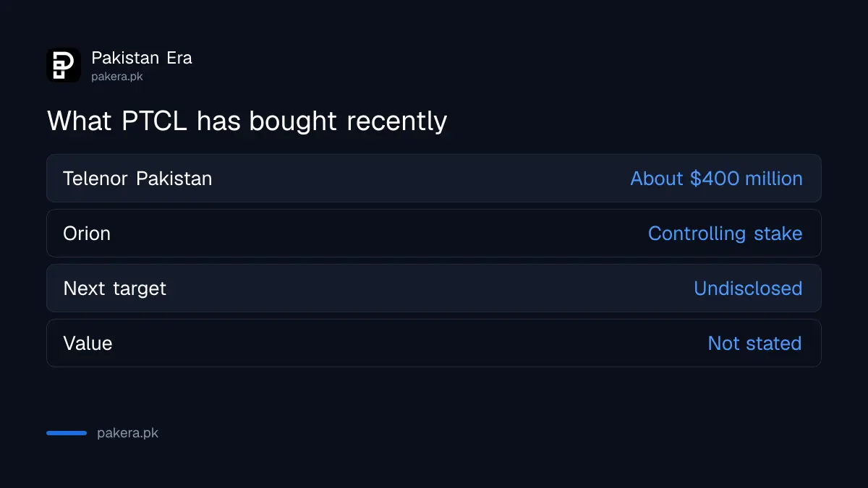Select the Value row label
The width and height of the screenshot is (868, 488).
(88, 343)
